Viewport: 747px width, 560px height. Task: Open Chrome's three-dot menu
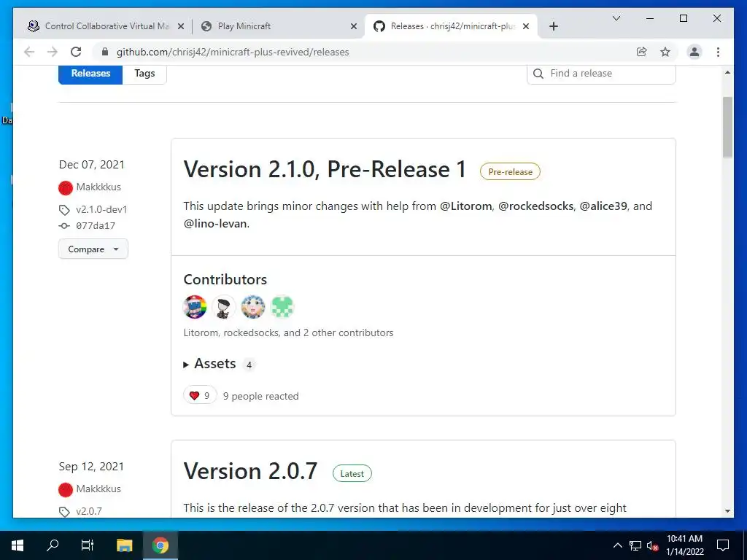pyautogui.click(x=718, y=52)
